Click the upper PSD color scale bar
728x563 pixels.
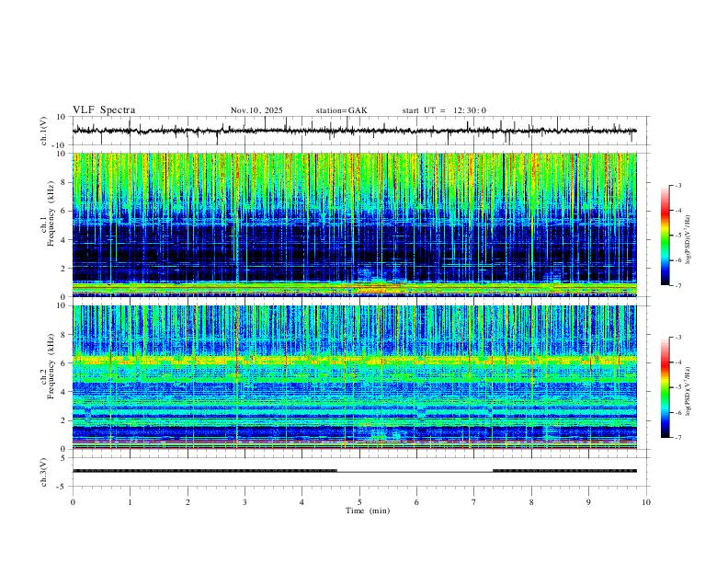(665, 236)
